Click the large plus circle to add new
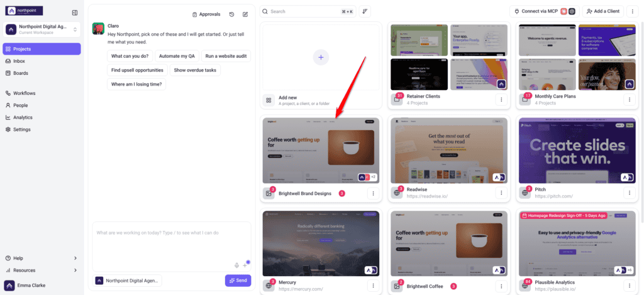The width and height of the screenshot is (644, 295). coord(321,57)
